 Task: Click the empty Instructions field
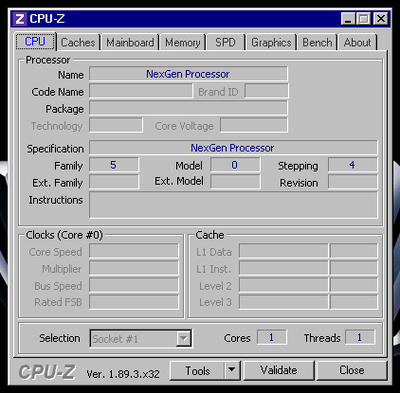point(233,205)
